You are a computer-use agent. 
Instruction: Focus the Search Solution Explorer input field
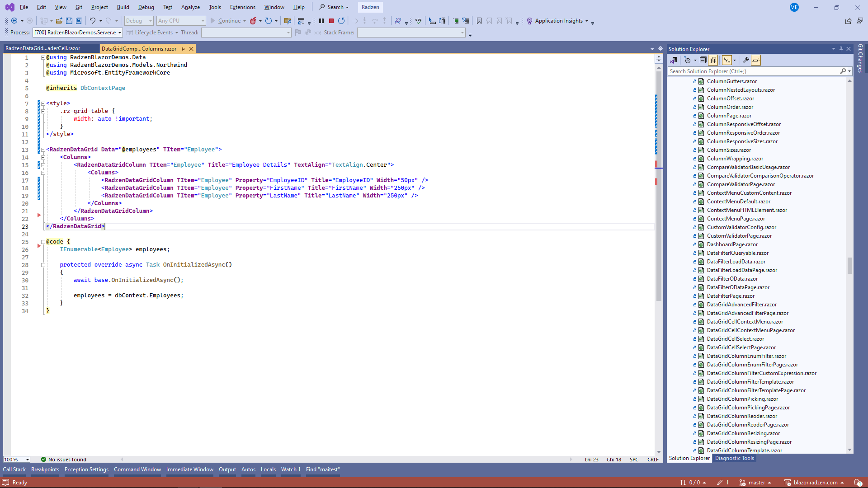tap(754, 71)
